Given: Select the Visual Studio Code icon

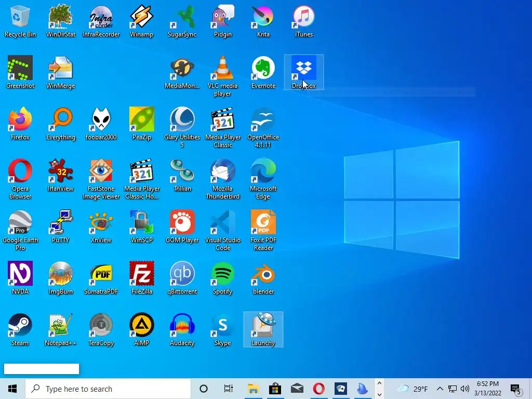Looking at the screenshot, I should click(x=222, y=231).
